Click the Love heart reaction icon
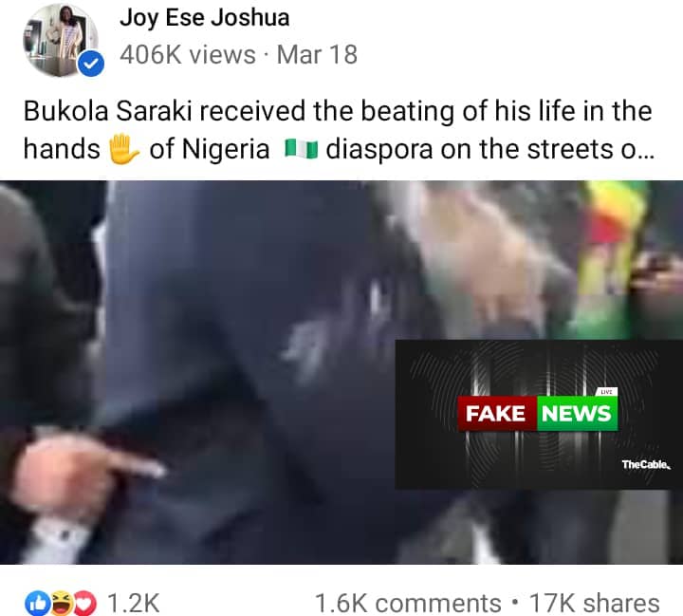This screenshot has width=683, height=616. [85, 604]
